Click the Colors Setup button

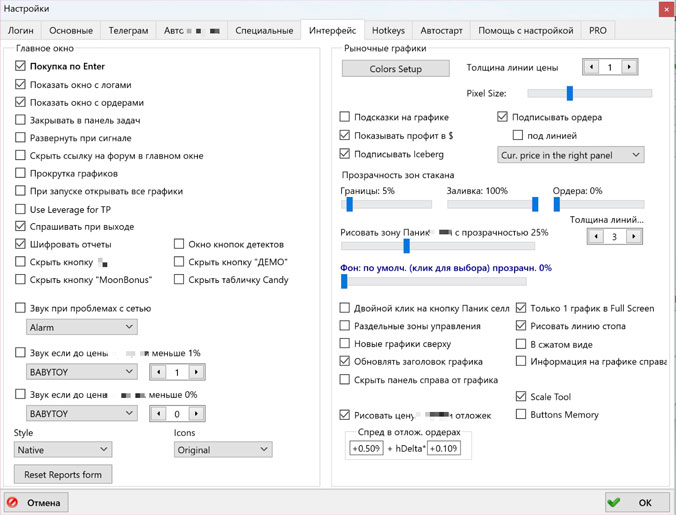(x=396, y=69)
